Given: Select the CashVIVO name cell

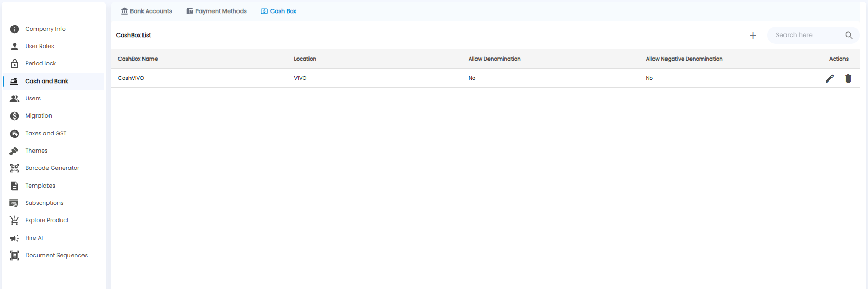Looking at the screenshot, I should [x=131, y=78].
